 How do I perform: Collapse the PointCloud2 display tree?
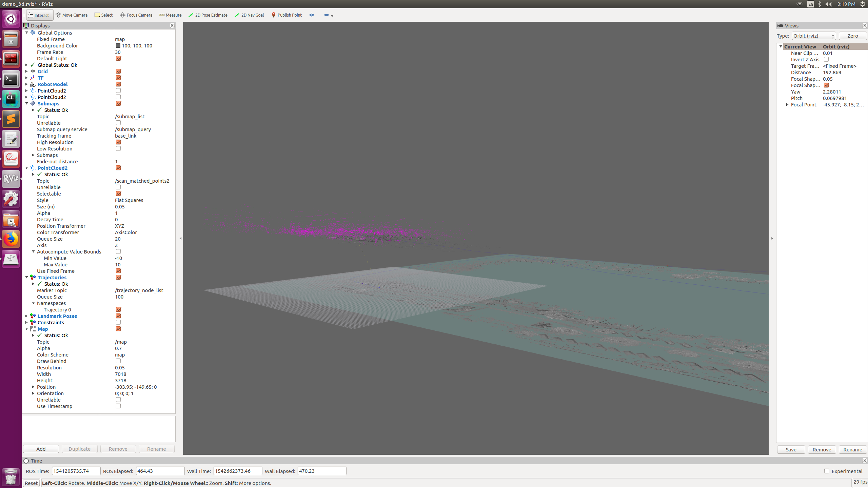[26, 168]
